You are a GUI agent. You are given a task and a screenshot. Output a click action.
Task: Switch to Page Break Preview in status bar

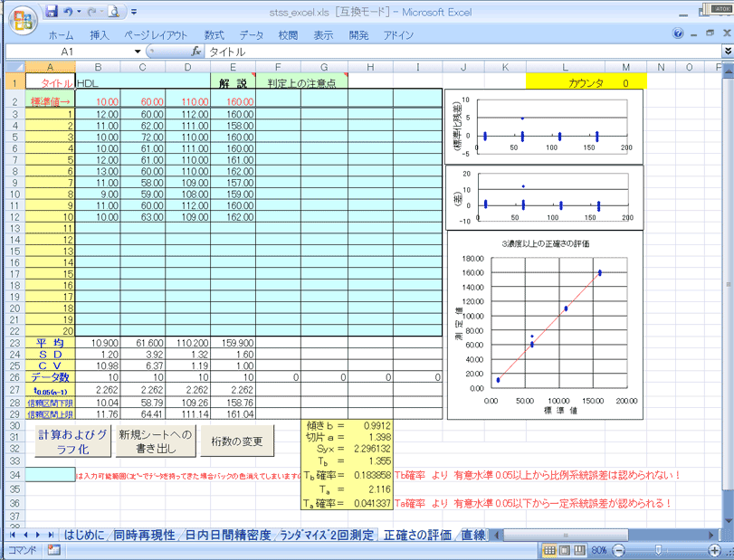click(x=580, y=550)
